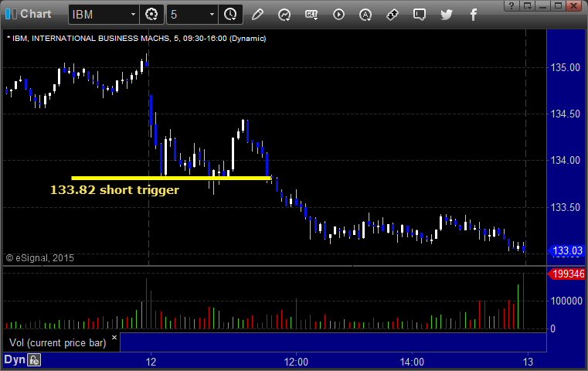Click the 14:00 time axis label
Viewport: 588px width, 371px height.
412,362
